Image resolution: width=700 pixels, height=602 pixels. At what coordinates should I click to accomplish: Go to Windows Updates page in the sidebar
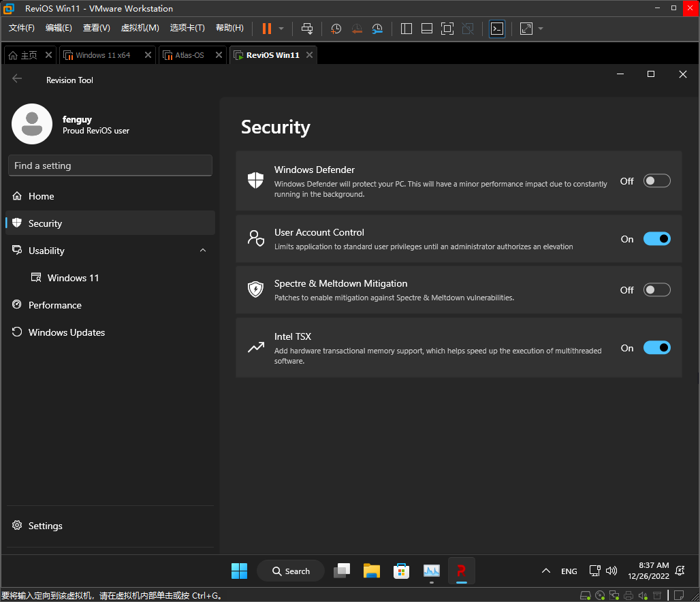tap(66, 332)
